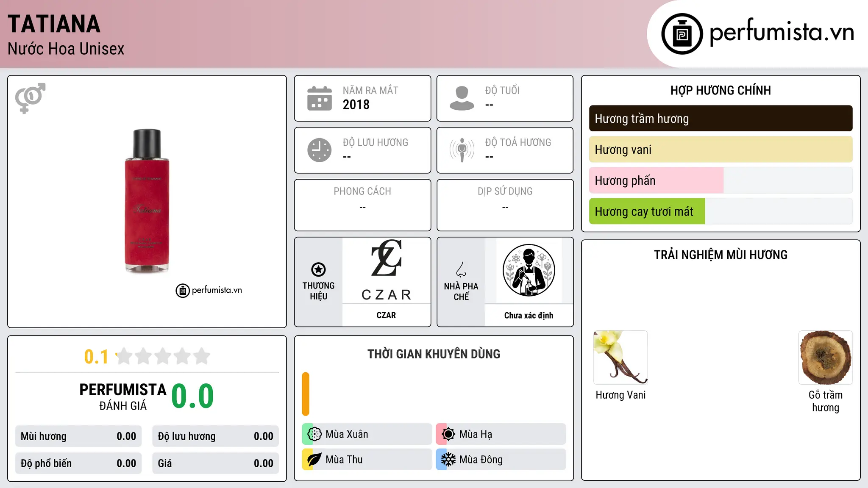Click the Trải Nghiệm Mùi Hương heading

tap(721, 255)
